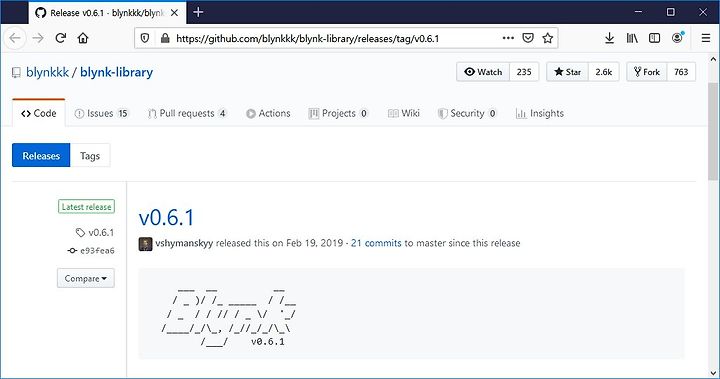Screen dimensions: 720x379
Task: Bookmark this page with the star
Action: point(547,38)
